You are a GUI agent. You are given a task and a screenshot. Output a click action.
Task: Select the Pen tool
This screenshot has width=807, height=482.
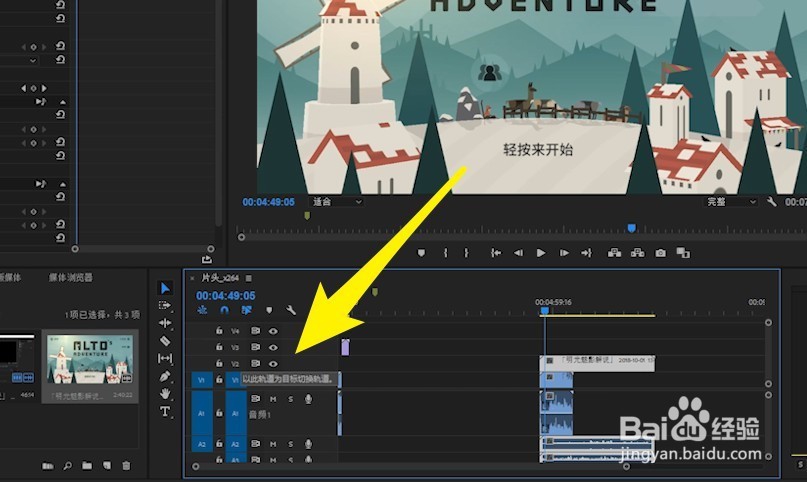click(165, 376)
